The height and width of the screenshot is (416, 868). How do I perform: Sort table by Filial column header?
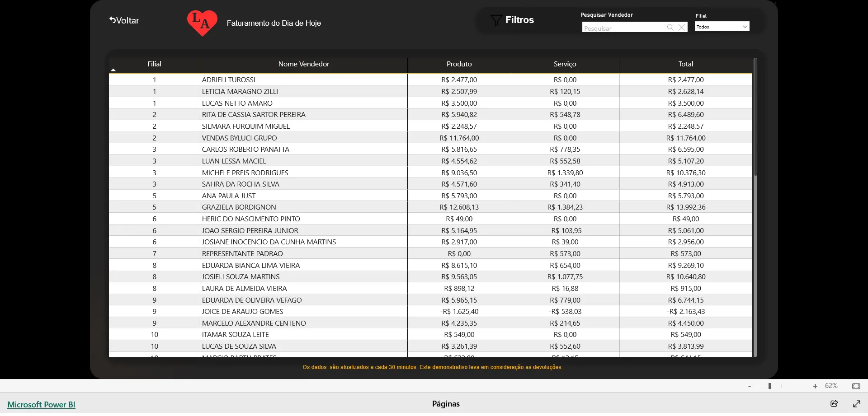click(x=154, y=64)
